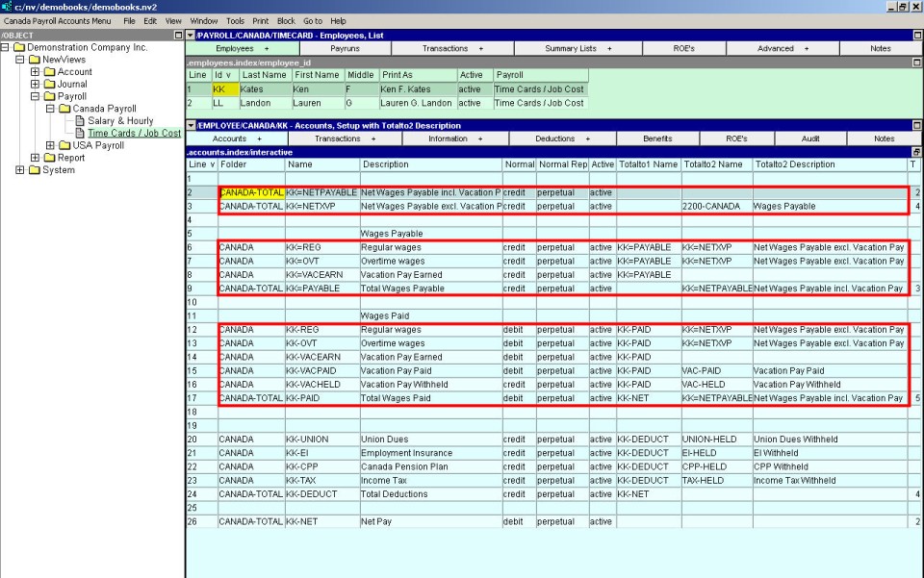Maximize the Employees List window pane

[916, 35]
